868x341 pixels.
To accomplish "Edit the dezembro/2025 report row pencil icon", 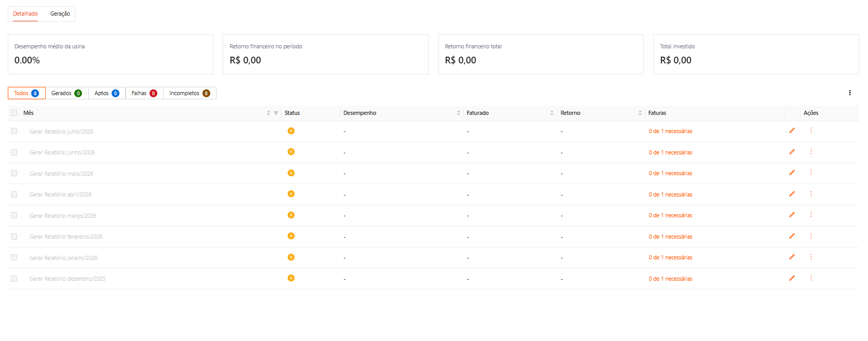I will 792,278.
